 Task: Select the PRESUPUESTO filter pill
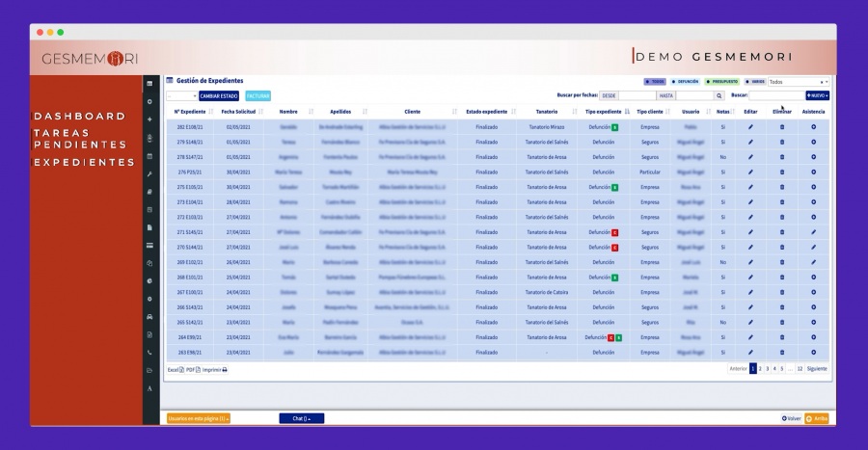pos(722,82)
